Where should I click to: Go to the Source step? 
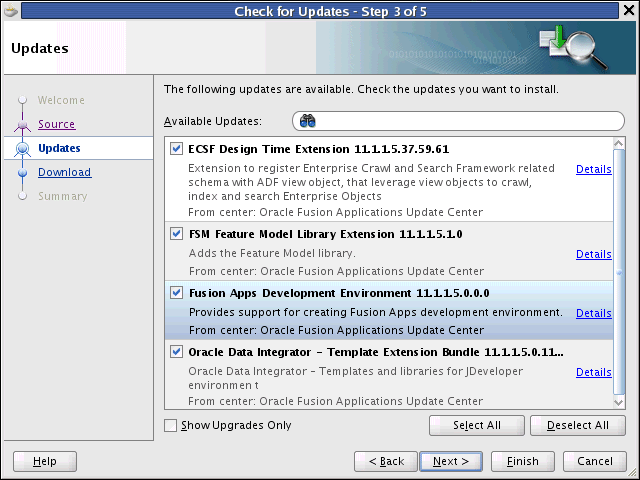point(56,124)
